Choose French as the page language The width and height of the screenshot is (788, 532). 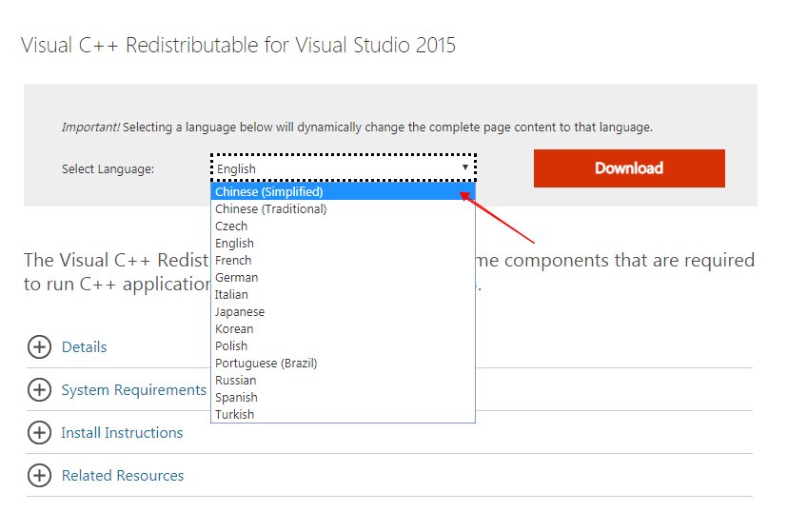tap(233, 261)
